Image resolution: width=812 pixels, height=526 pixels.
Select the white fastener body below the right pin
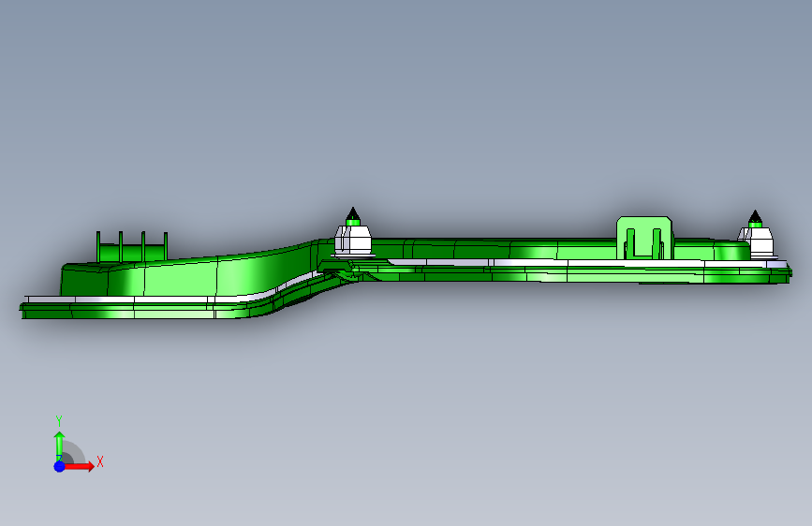click(758, 242)
